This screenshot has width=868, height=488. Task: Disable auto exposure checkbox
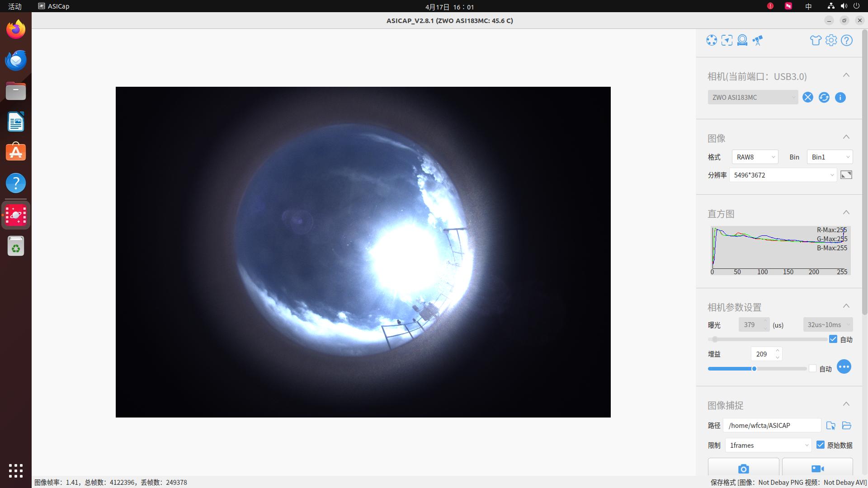coord(833,339)
